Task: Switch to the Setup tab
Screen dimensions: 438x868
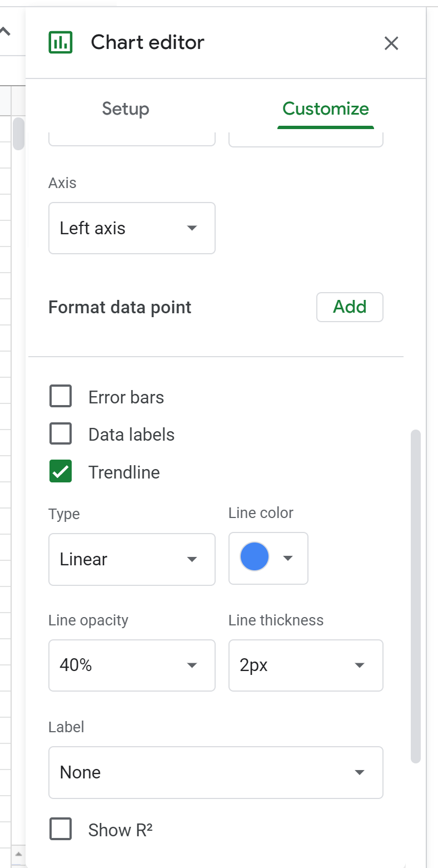Action: (126, 108)
